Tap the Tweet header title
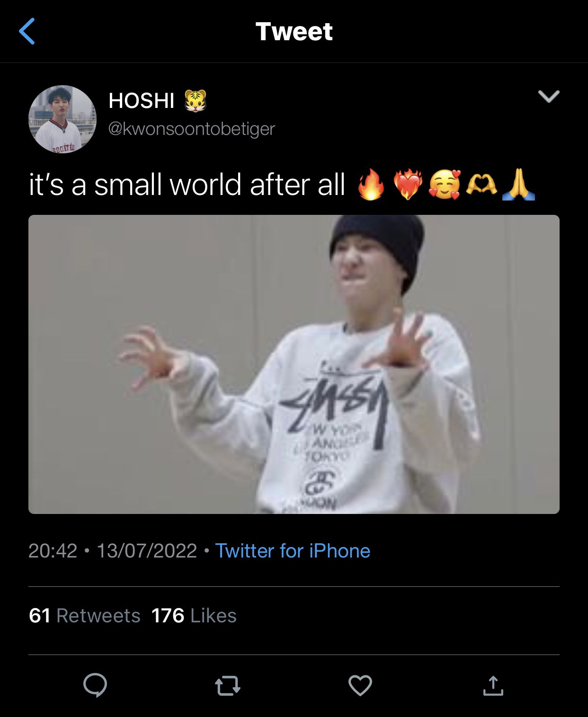Image resolution: width=588 pixels, height=717 pixels. pyautogui.click(x=294, y=32)
